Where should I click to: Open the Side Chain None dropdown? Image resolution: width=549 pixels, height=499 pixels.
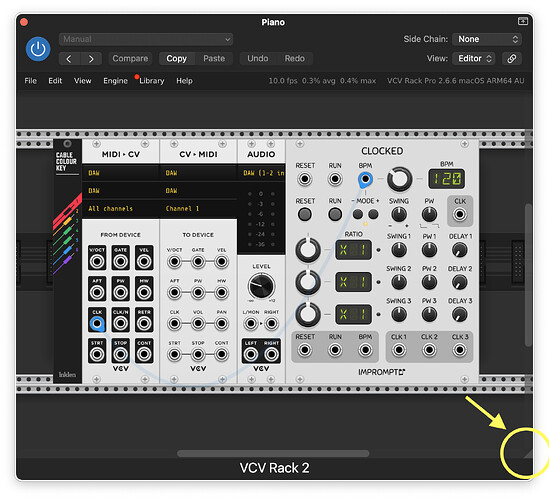point(487,39)
